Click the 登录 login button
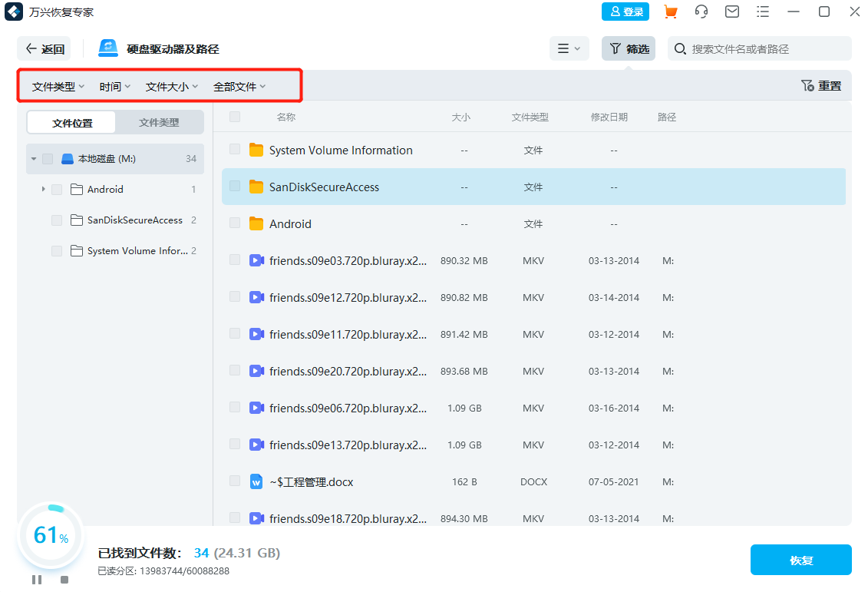 pos(625,12)
